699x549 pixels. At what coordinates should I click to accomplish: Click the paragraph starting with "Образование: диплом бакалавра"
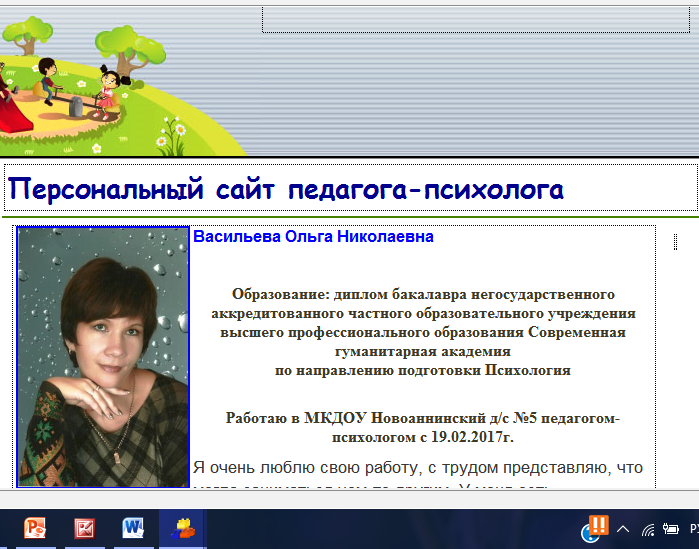tap(422, 332)
